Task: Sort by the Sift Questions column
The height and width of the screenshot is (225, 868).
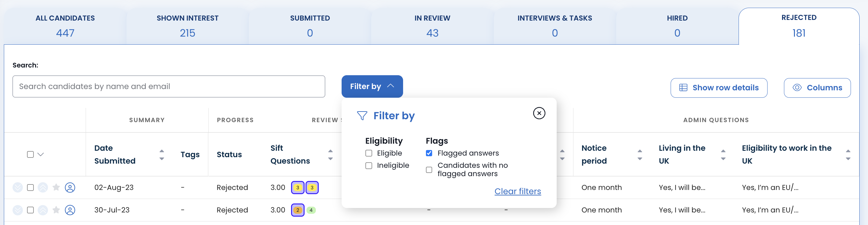Action: pos(330,155)
